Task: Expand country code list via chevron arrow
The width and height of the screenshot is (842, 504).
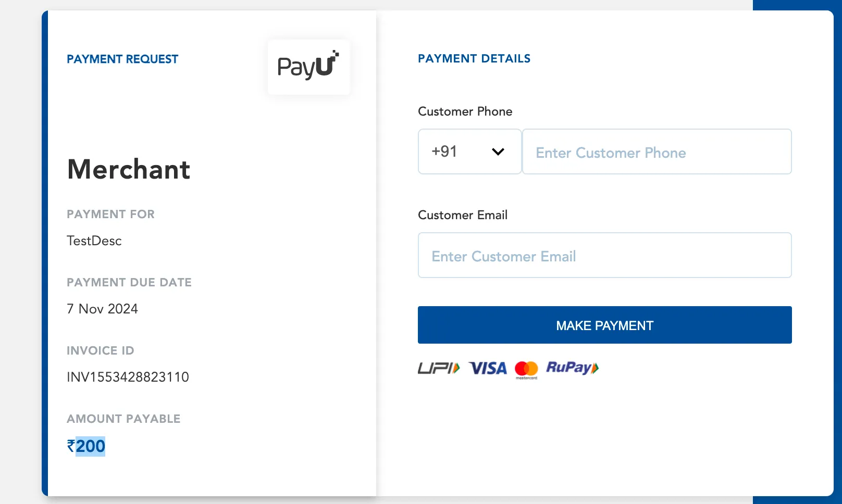Action: (x=498, y=152)
